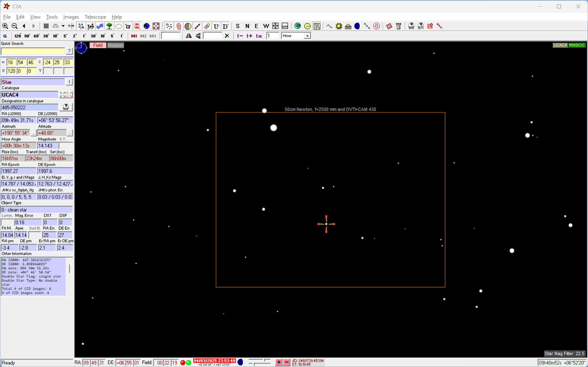Click the RNGCIC catalogue indicator label

[577, 45]
